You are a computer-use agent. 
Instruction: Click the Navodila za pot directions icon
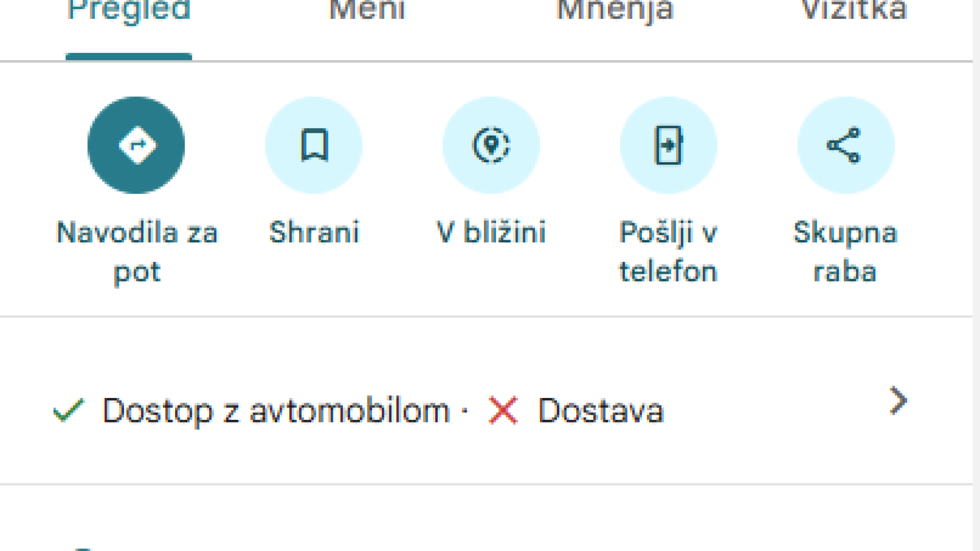point(136,145)
